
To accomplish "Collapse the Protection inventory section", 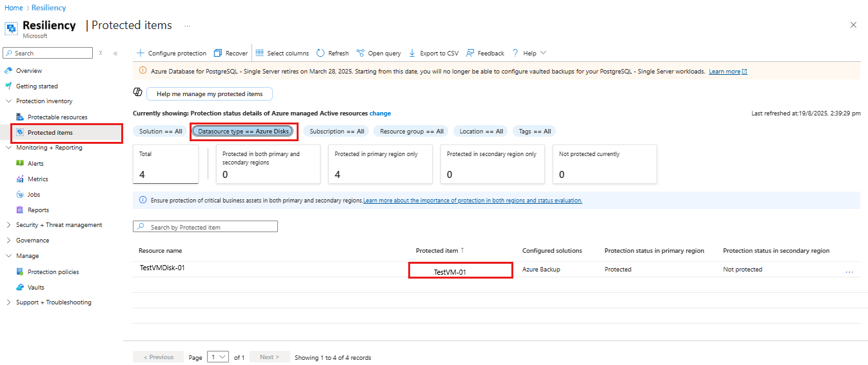I will 8,101.
